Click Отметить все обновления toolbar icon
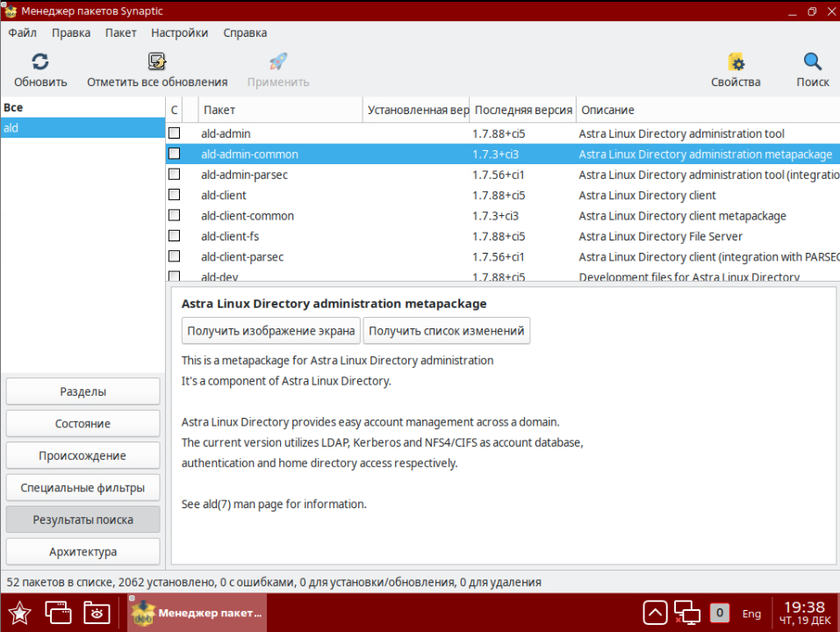The width and height of the screenshot is (840, 632). click(x=157, y=62)
